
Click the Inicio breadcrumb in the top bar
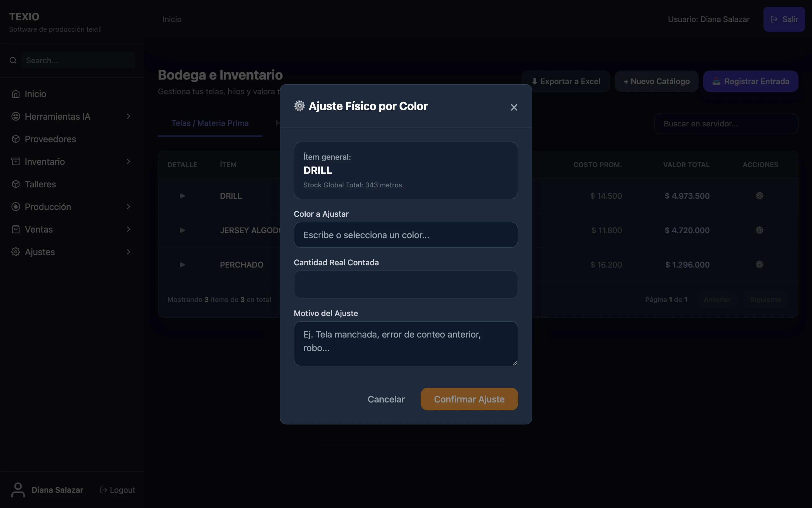pyautogui.click(x=172, y=19)
